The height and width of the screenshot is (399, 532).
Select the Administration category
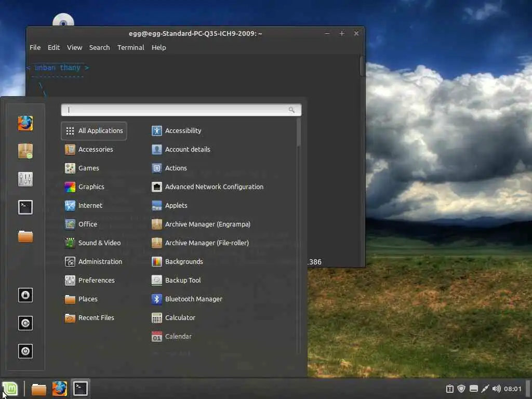click(94, 261)
